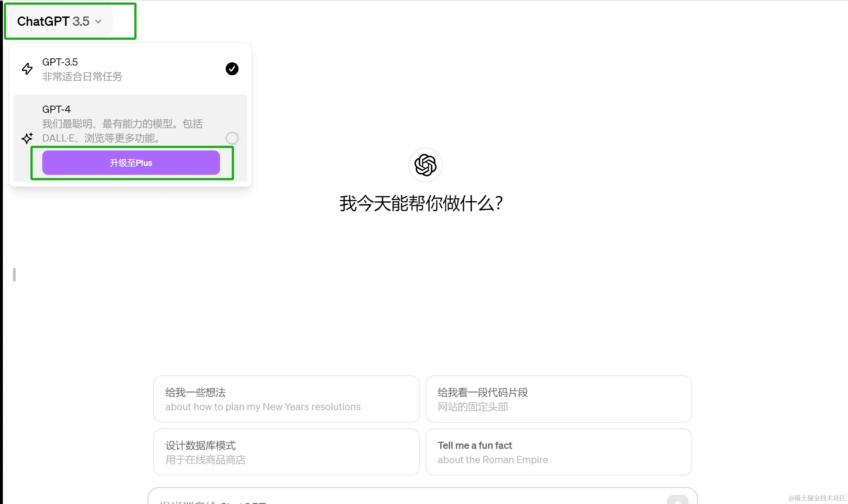
Task: Pick the Tell me a fun fact card
Action: click(558, 452)
